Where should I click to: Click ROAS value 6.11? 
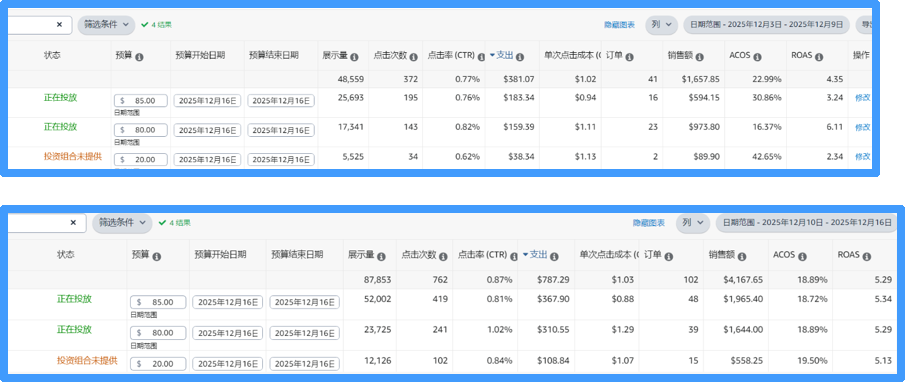coord(835,127)
